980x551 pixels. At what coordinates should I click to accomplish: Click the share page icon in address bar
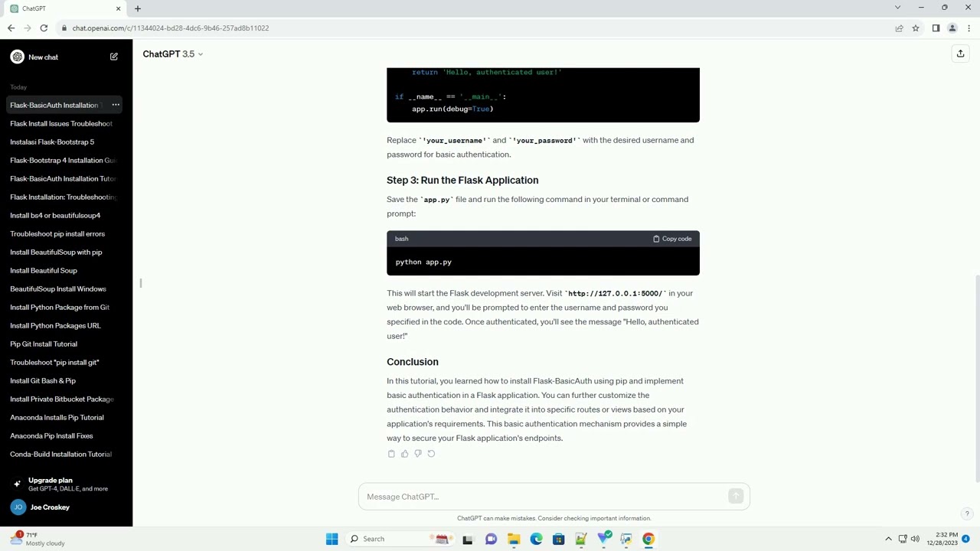point(899,28)
